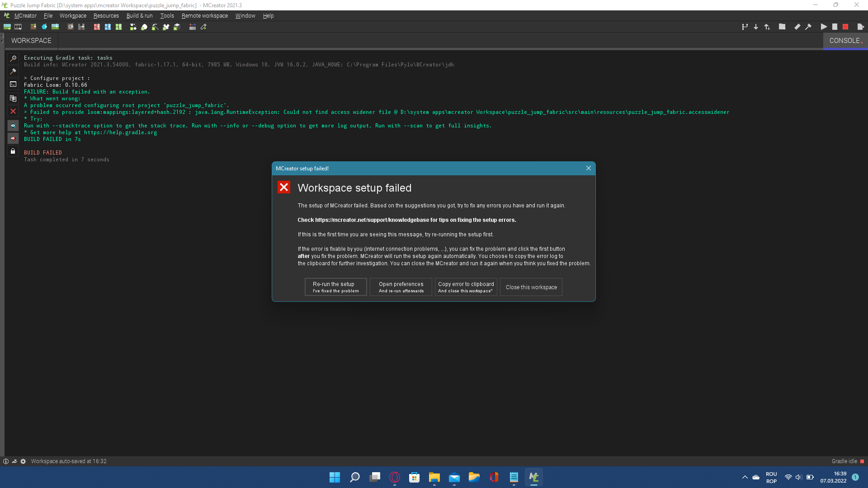The image size is (868, 488).
Task: Stop the Gradle build with the red square icon
Action: 846,27
